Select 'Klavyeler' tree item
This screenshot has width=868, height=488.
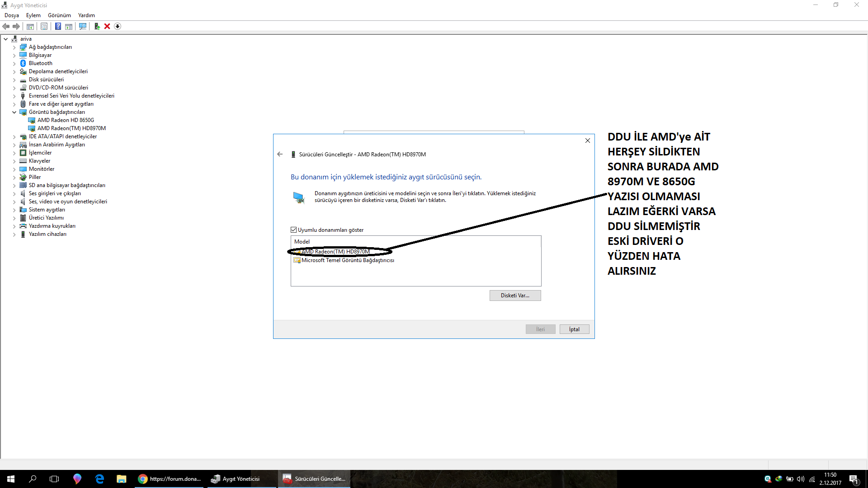(39, 161)
